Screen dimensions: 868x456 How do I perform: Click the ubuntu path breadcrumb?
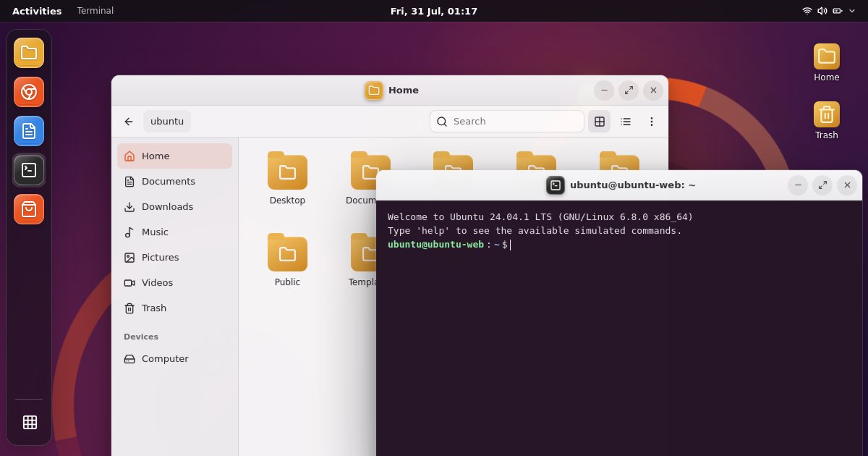click(167, 122)
